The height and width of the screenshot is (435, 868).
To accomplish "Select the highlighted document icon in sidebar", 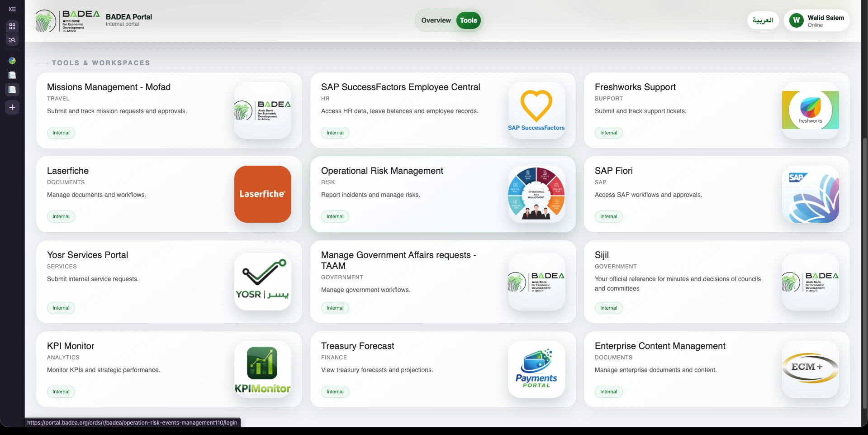I will (x=12, y=90).
